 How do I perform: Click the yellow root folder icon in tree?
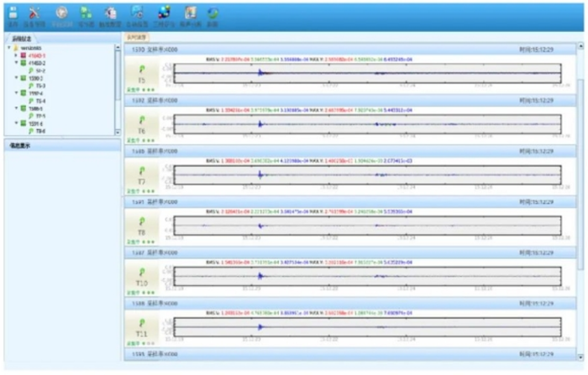[x=16, y=48]
